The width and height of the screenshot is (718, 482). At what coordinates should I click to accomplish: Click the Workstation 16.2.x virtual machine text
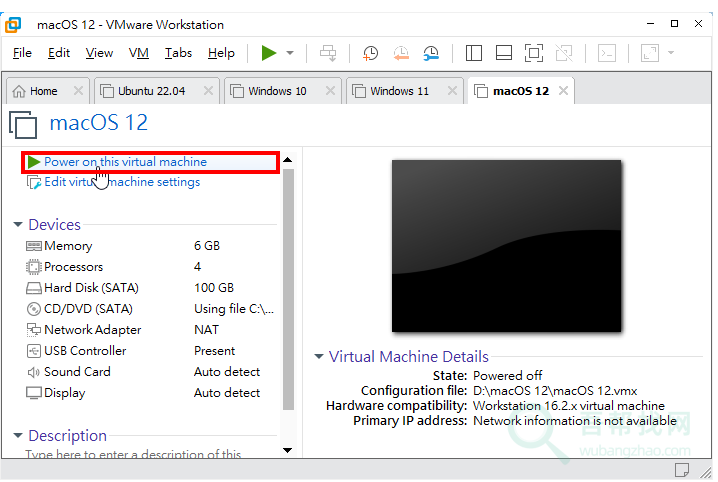tap(569, 406)
